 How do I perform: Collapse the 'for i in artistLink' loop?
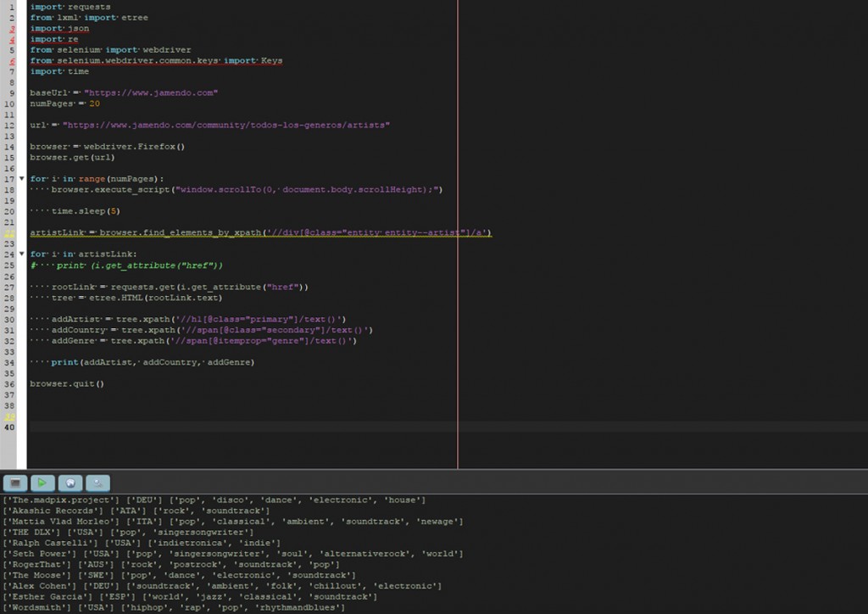22,254
